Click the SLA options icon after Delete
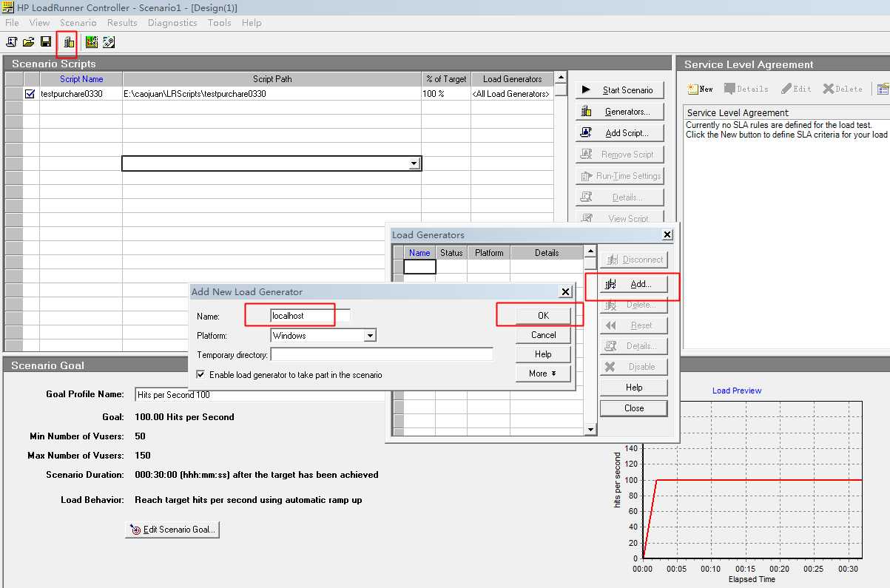The image size is (890, 588). pyautogui.click(x=883, y=89)
